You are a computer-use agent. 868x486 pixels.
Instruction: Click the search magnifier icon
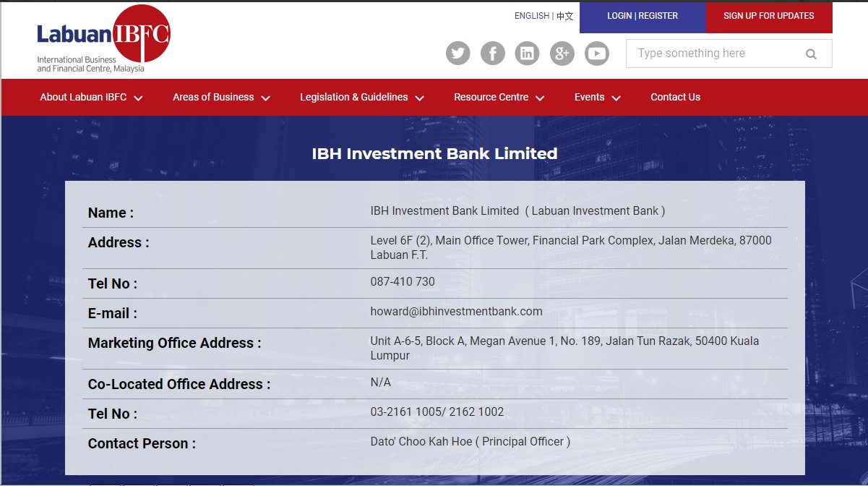[x=811, y=53]
